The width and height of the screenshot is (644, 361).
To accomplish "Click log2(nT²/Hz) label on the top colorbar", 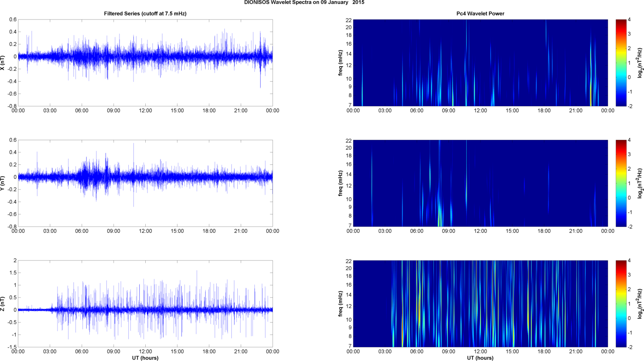I will pos(640,63).
